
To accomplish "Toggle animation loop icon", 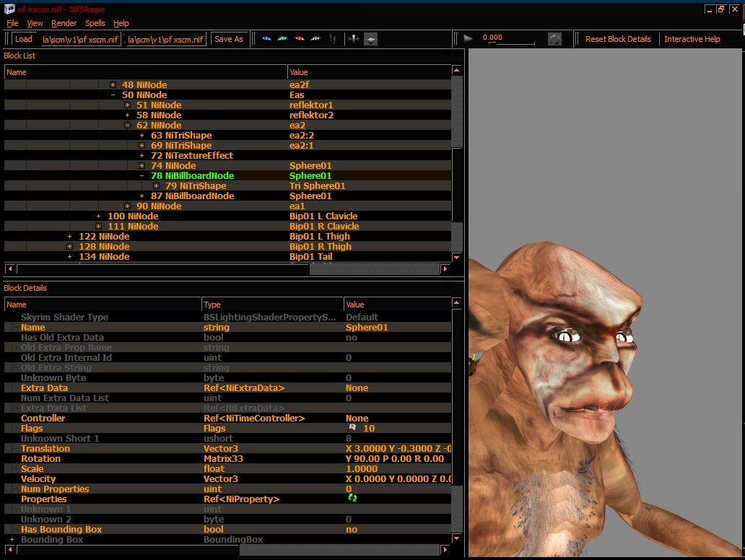I will pos(554,39).
